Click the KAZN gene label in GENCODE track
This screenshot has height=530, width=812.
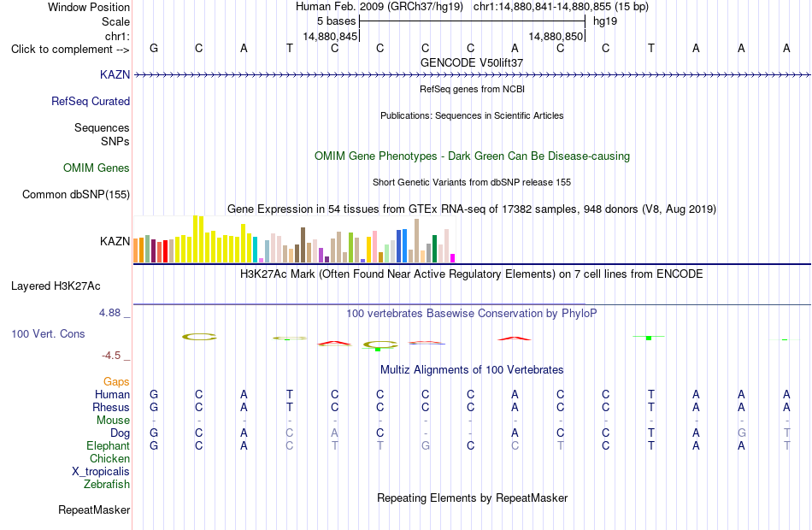coord(115,74)
